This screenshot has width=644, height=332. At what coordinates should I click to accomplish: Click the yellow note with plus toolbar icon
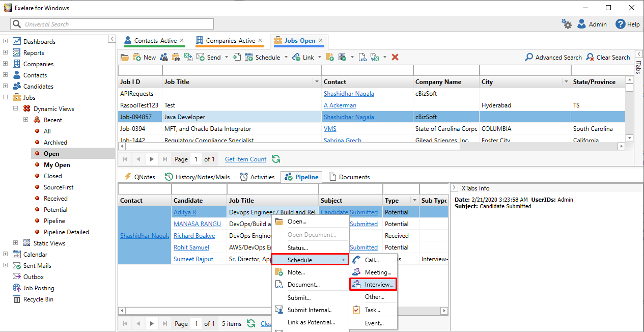coord(329,58)
